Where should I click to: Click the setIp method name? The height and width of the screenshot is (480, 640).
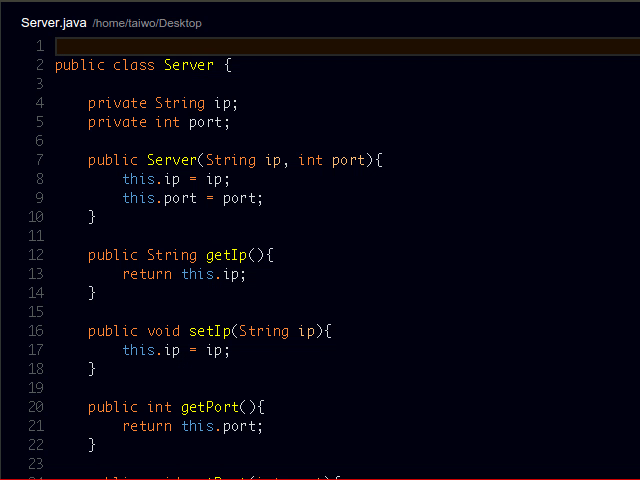pyautogui.click(x=210, y=331)
